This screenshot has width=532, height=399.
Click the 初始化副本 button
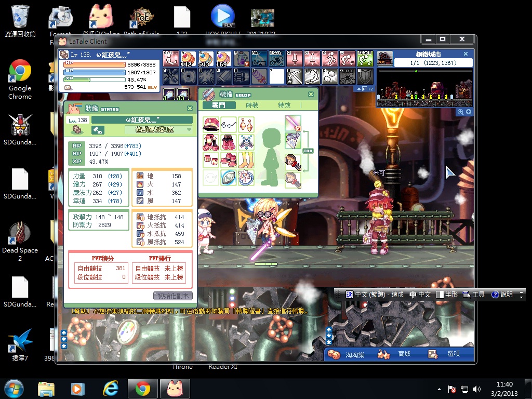click(173, 296)
